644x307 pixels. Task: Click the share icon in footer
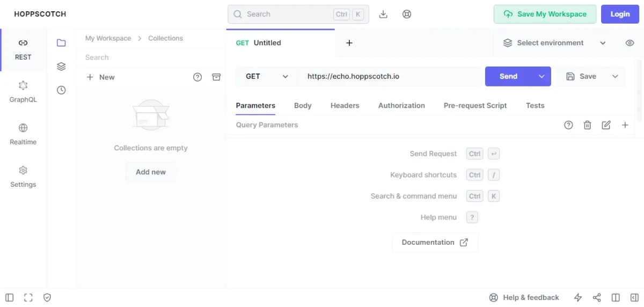pos(597,297)
